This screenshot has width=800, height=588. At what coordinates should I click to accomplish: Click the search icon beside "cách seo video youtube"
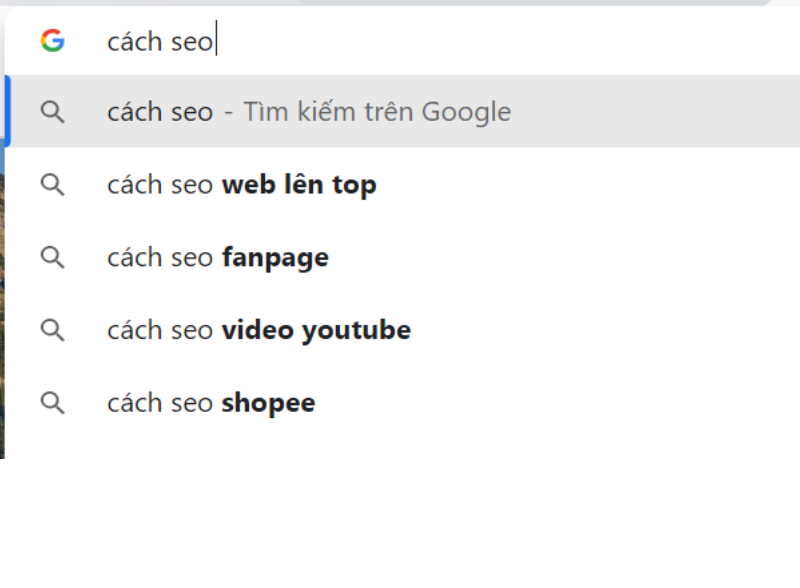(x=52, y=329)
